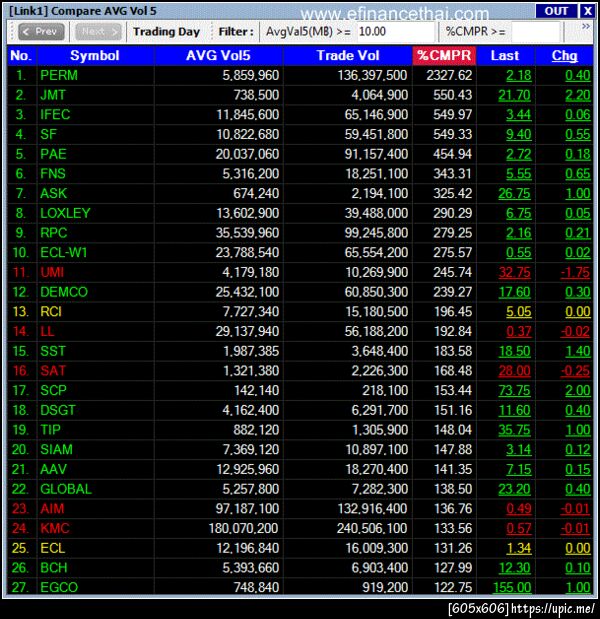600x619 pixels.
Task: Select the LL symbol
Action: pyautogui.click(x=47, y=332)
